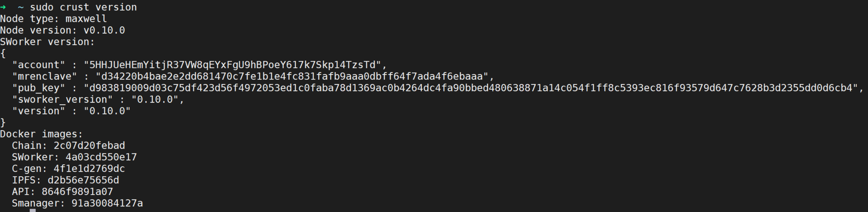Click the green prompt arrow

(x=3, y=7)
